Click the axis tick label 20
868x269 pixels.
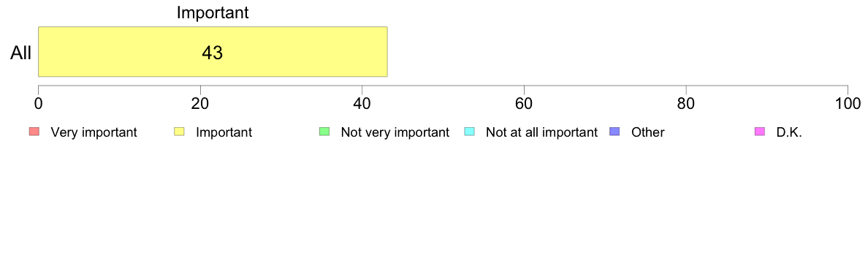(200, 103)
